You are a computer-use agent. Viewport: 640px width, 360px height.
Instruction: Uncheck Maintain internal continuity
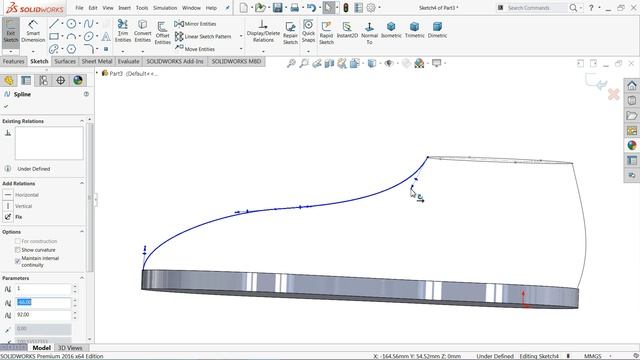pos(18,261)
